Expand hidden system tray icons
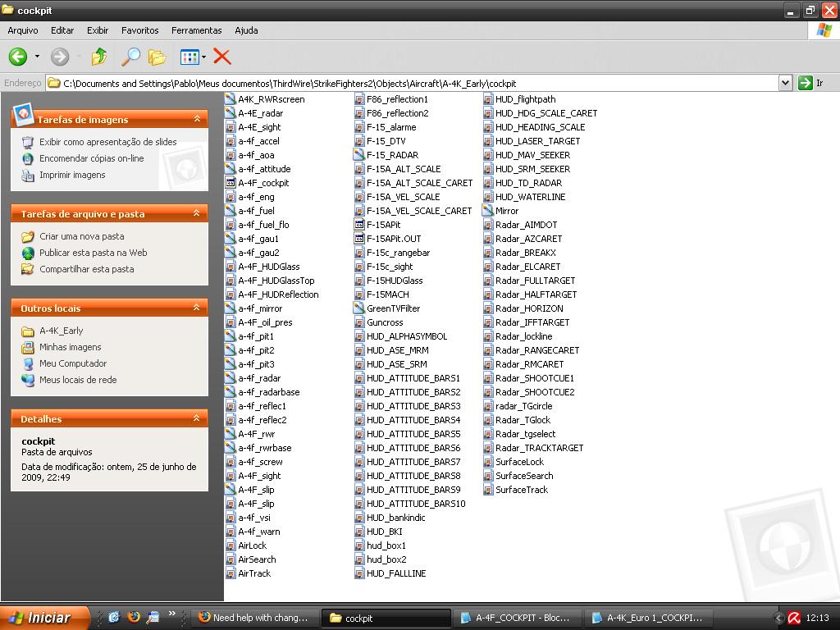The width and height of the screenshot is (840, 630). 779,618
